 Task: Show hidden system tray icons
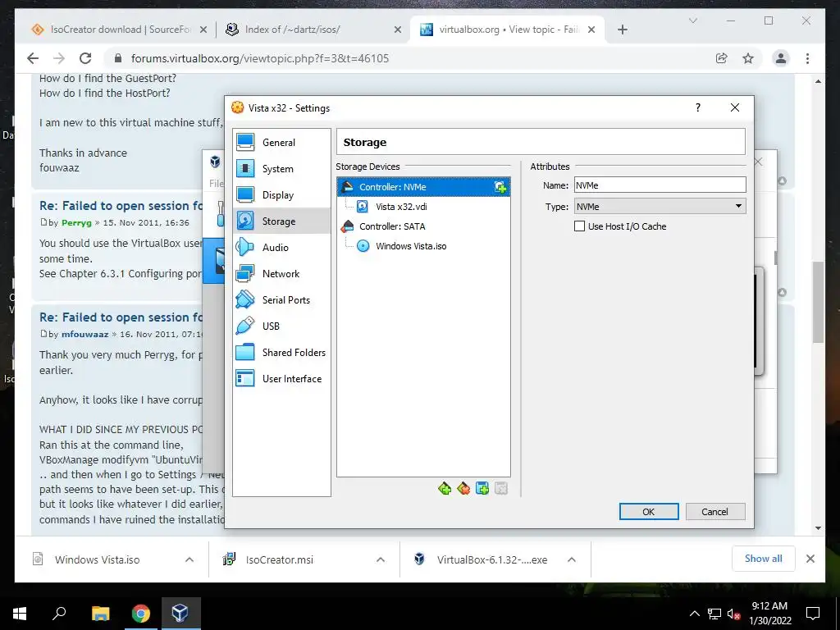(x=694, y=614)
